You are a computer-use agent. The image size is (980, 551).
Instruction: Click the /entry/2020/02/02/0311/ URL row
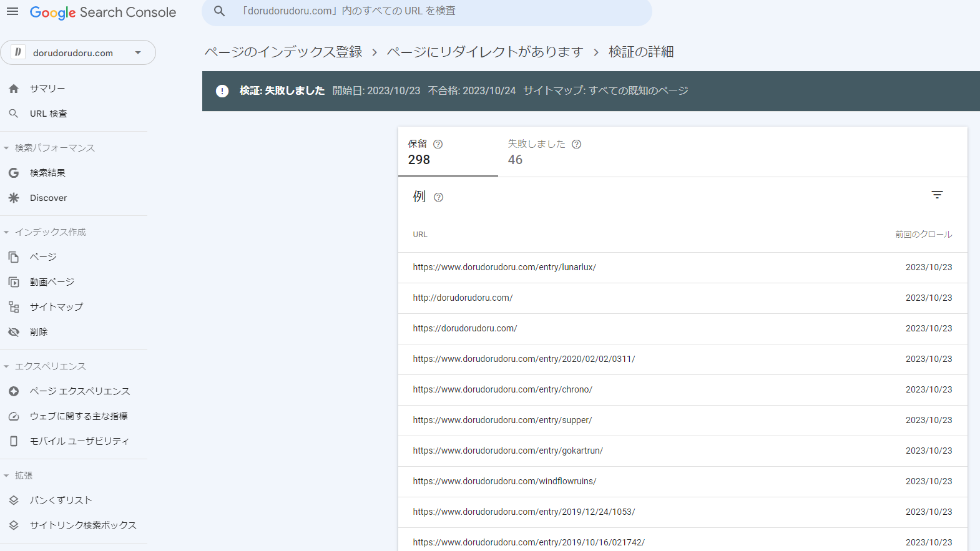pyautogui.click(x=683, y=359)
